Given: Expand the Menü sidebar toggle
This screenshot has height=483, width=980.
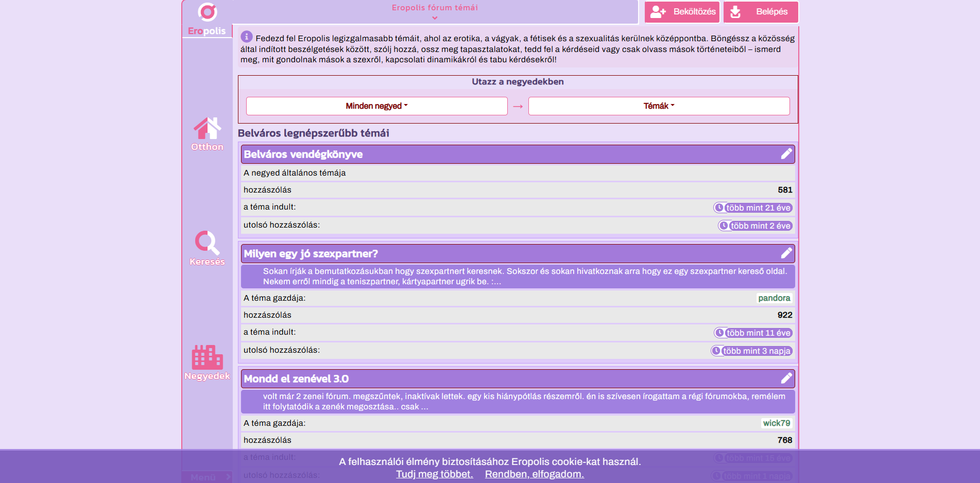Looking at the screenshot, I should [207, 477].
